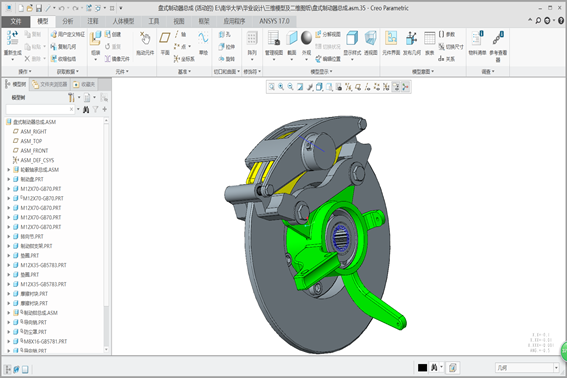Open the 几何 selection filter dropdown
The height and width of the screenshot is (378, 567).
(557, 368)
